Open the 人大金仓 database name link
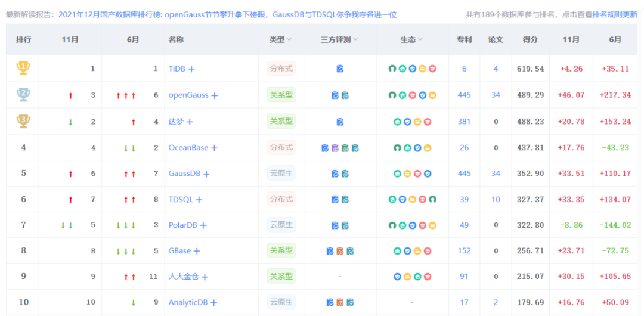 [x=184, y=277]
